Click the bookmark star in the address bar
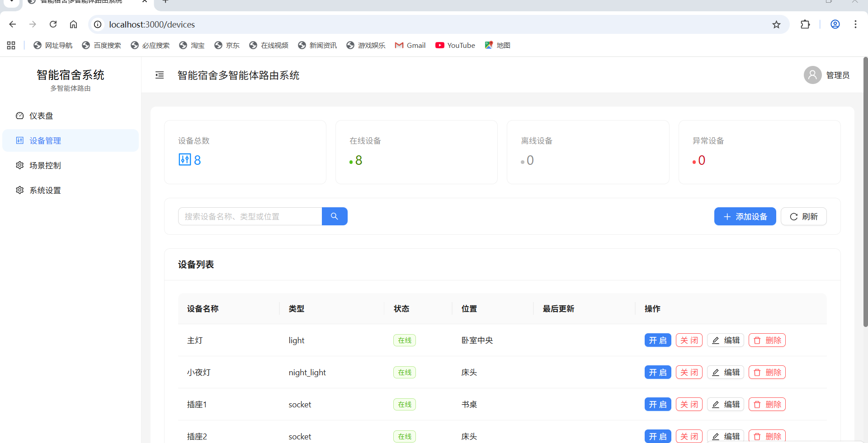The image size is (868, 443). coord(777,24)
